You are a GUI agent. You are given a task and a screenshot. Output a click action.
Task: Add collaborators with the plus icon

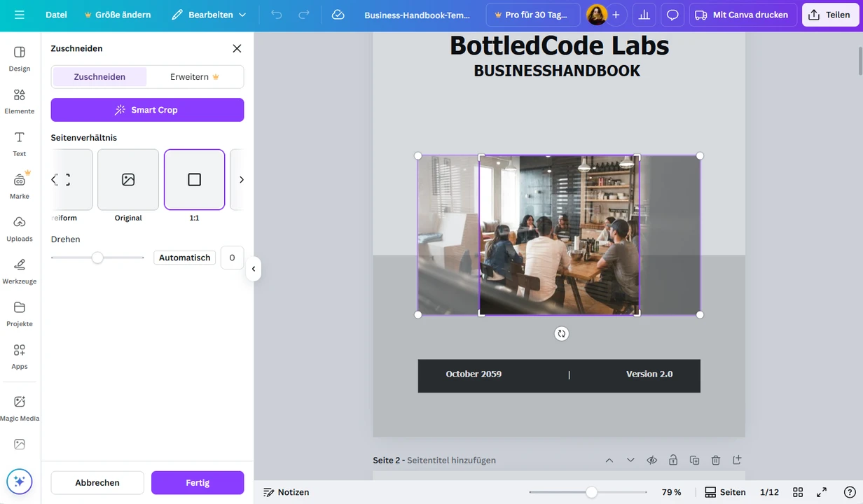(616, 15)
